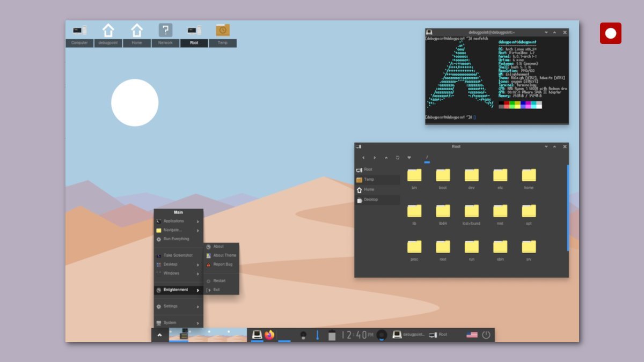Click the mixer microphone icon on the shelf

click(303, 334)
